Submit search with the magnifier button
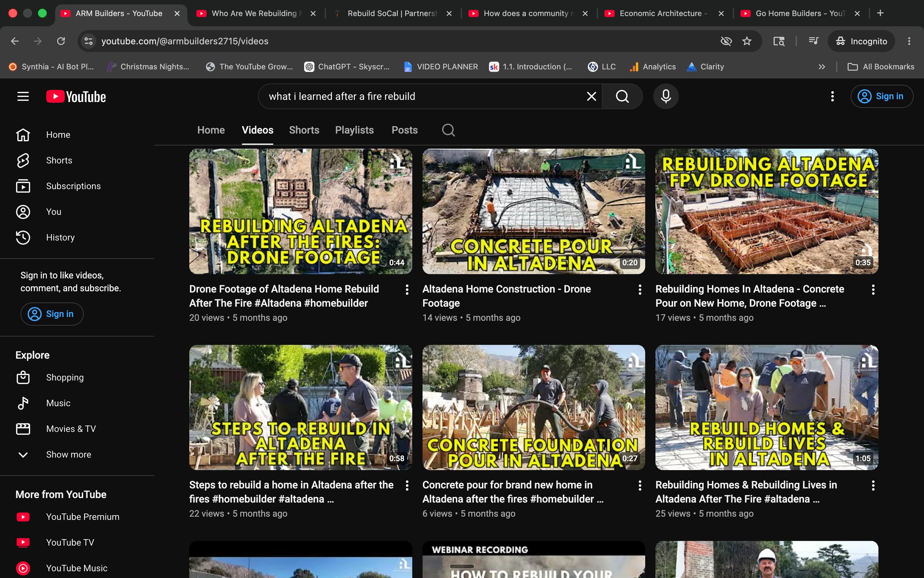This screenshot has width=924, height=578. point(622,96)
